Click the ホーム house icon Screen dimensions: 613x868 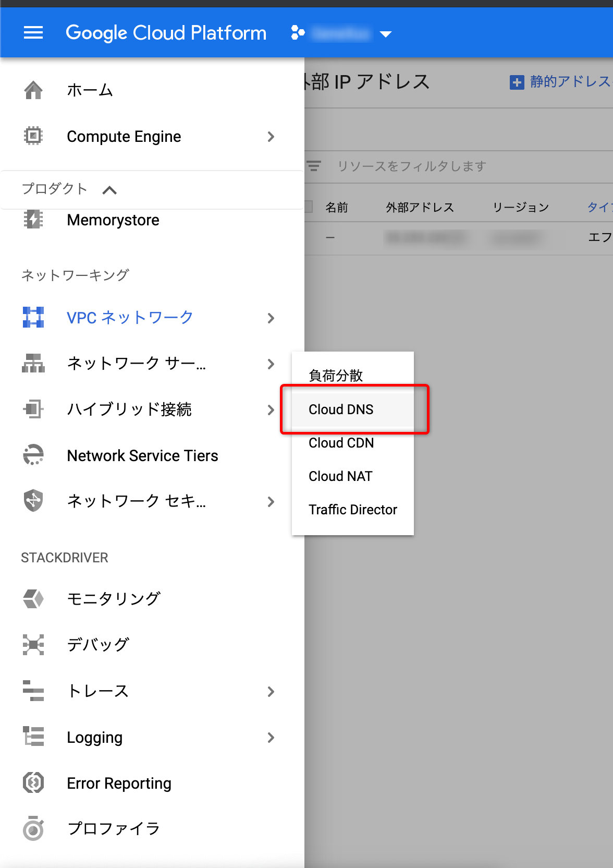point(33,90)
